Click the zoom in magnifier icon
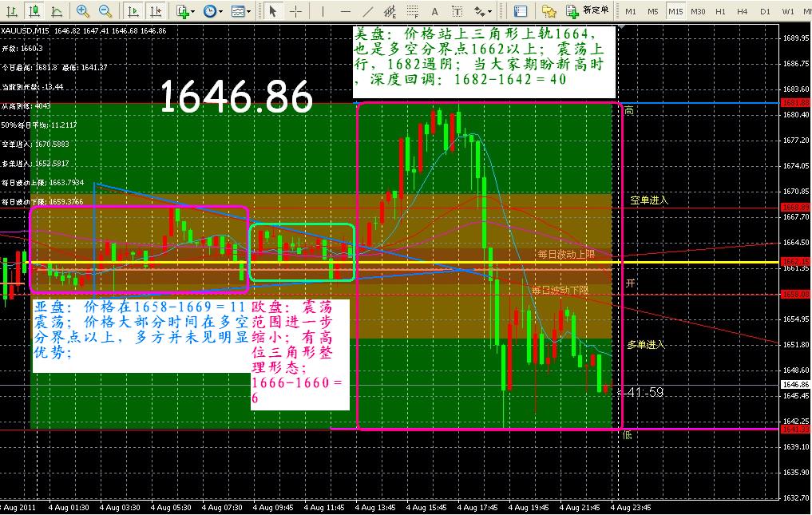Viewport: 812px width, 515px height. click(83, 11)
